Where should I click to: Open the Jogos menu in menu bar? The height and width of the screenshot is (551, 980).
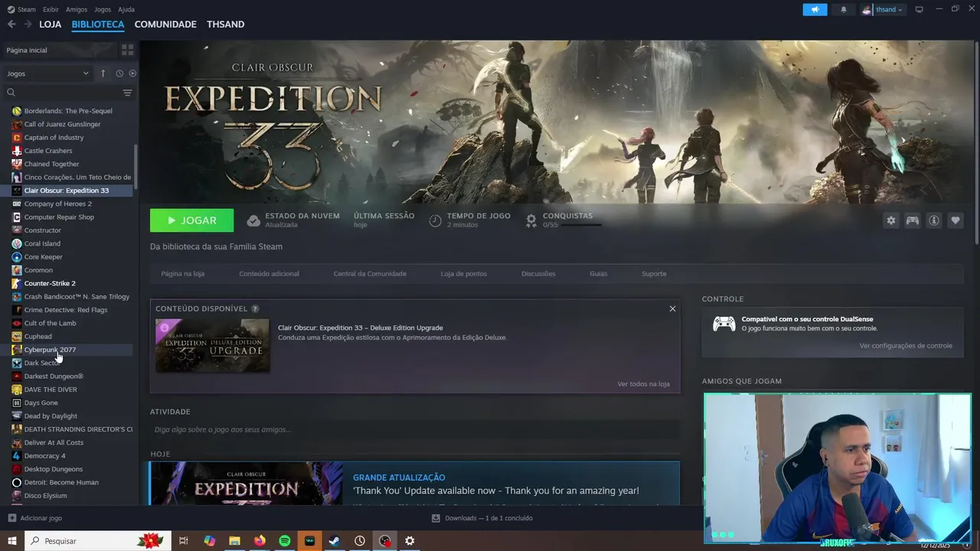103,9
